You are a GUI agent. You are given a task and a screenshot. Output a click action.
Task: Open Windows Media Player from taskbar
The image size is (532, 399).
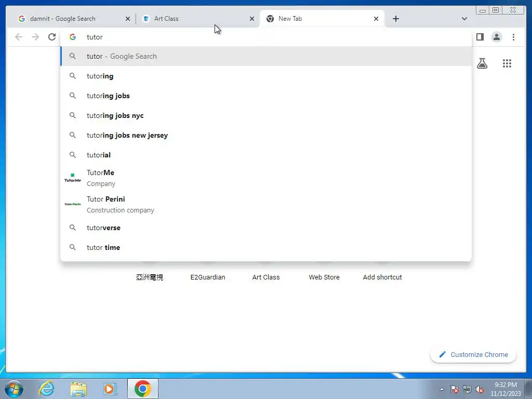pos(110,389)
